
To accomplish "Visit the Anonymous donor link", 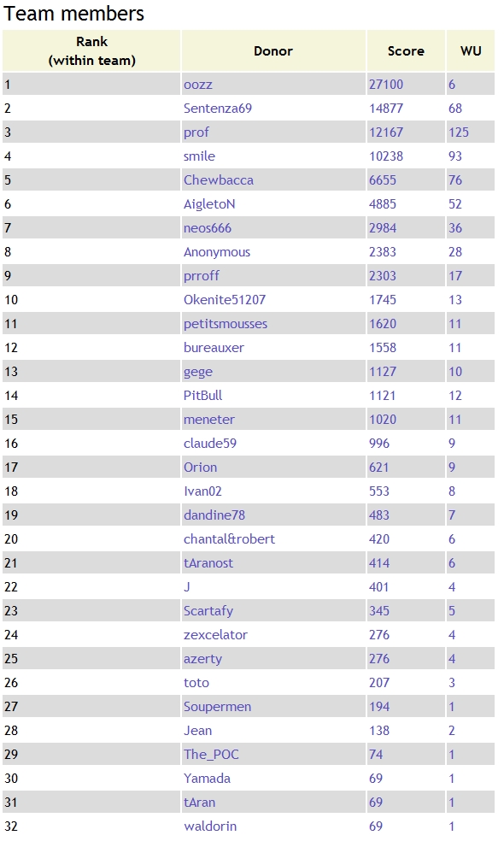I will [217, 252].
